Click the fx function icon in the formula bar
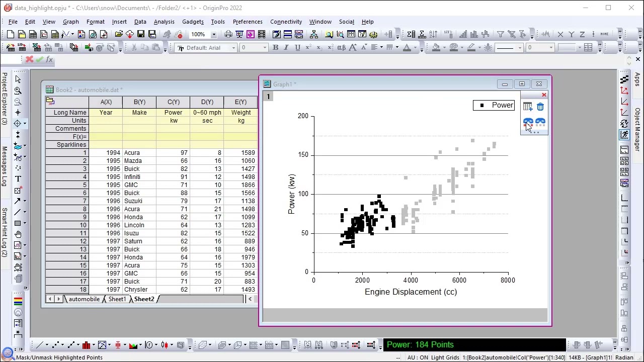Image resolution: width=644 pixels, height=362 pixels. pyautogui.click(x=49, y=60)
